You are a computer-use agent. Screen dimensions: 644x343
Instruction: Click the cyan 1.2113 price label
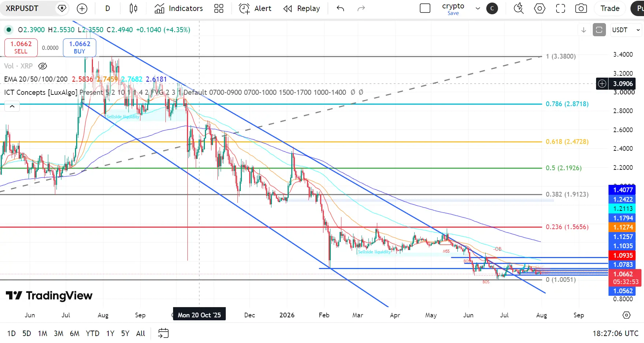[x=622, y=209]
